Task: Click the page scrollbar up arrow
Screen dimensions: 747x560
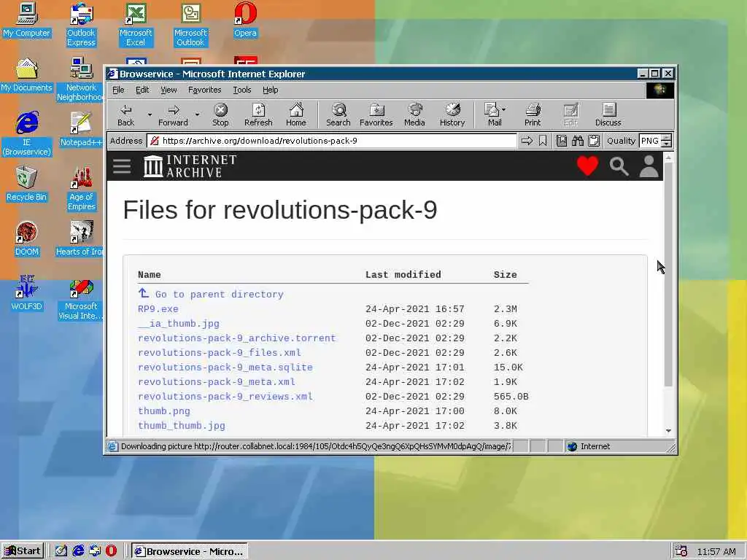Action: pyautogui.click(x=668, y=157)
